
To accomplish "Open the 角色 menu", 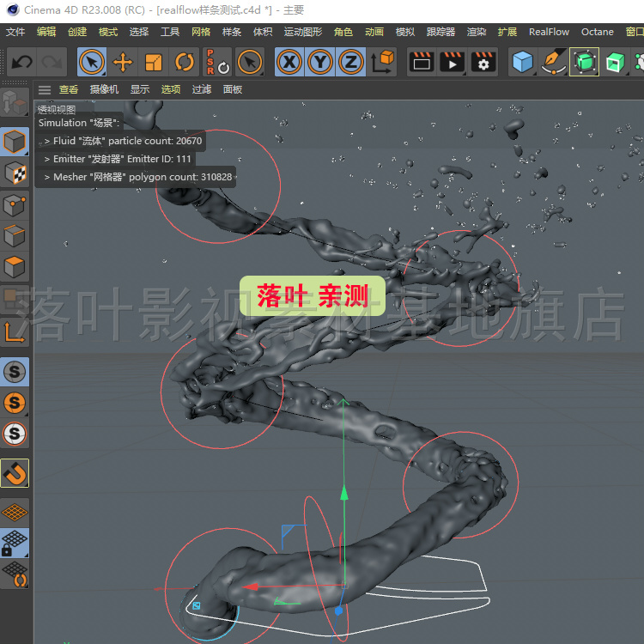I will (343, 32).
